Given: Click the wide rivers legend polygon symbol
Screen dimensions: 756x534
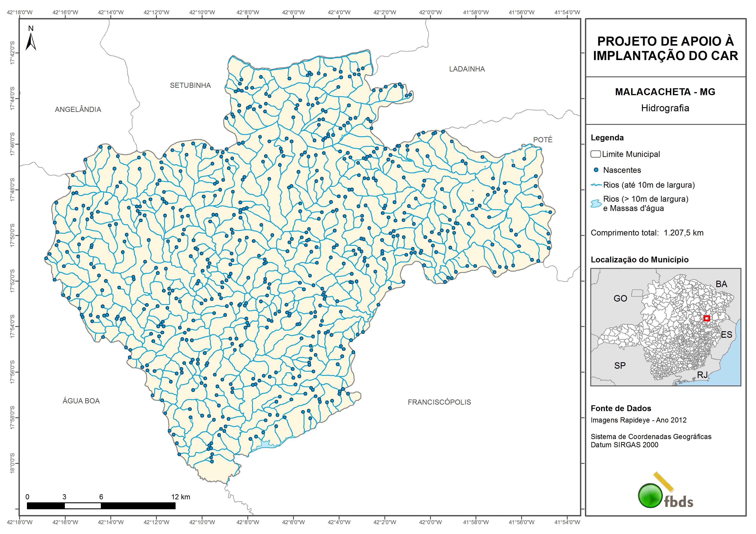Looking at the screenshot, I should (596, 204).
